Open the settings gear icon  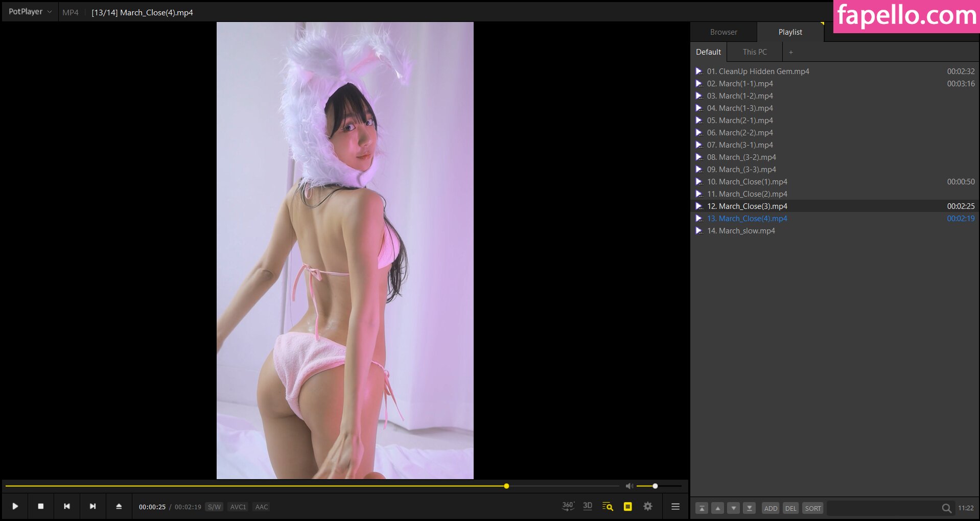point(648,506)
